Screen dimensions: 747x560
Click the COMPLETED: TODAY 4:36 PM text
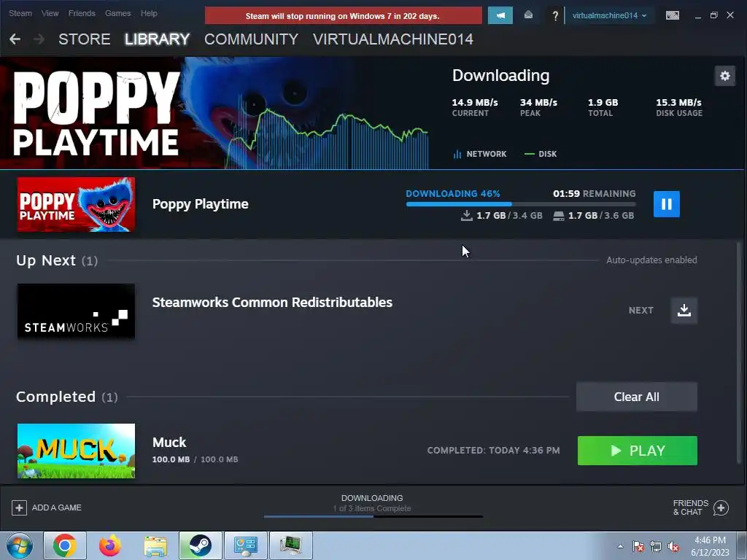coord(493,451)
